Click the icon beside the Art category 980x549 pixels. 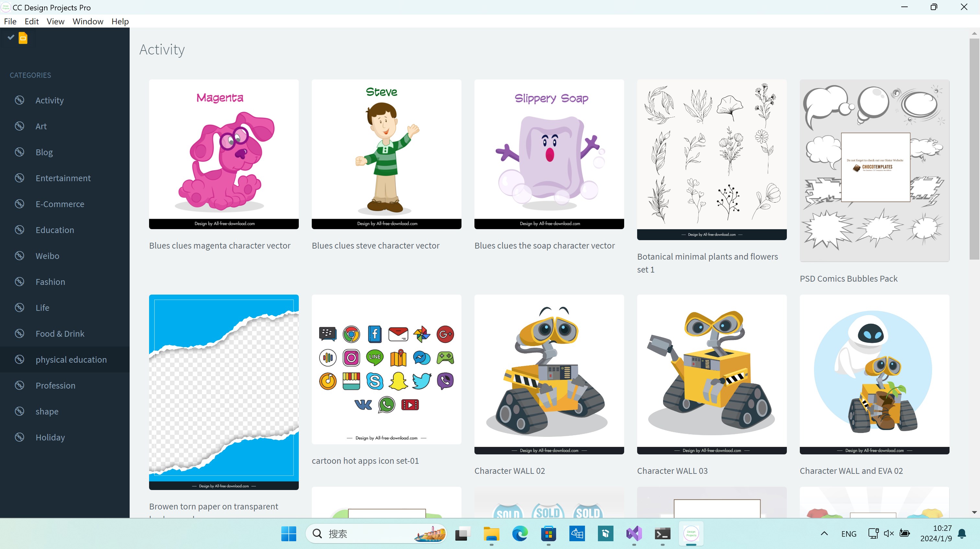(x=19, y=126)
